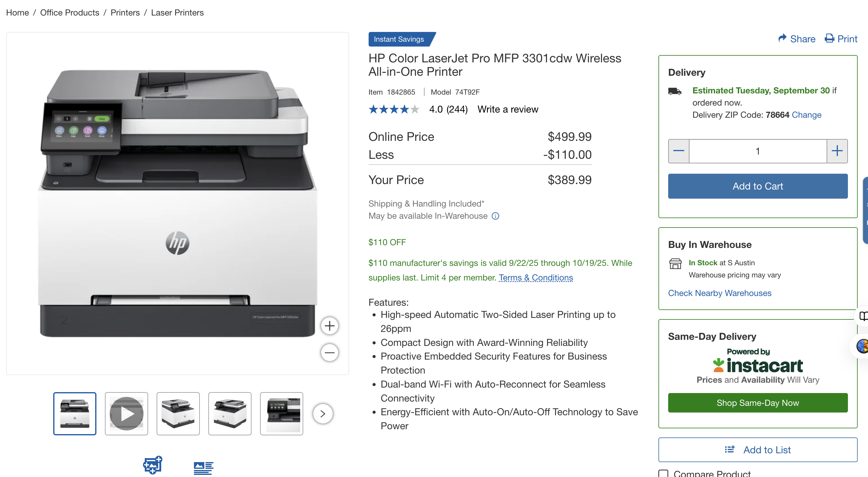Go to Printers in the breadcrumb

[x=125, y=12]
